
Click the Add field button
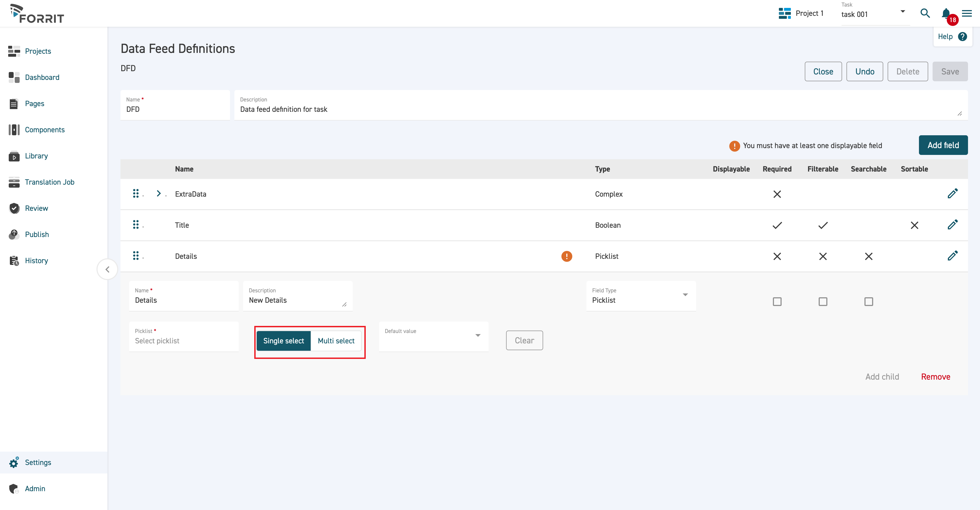(x=943, y=145)
